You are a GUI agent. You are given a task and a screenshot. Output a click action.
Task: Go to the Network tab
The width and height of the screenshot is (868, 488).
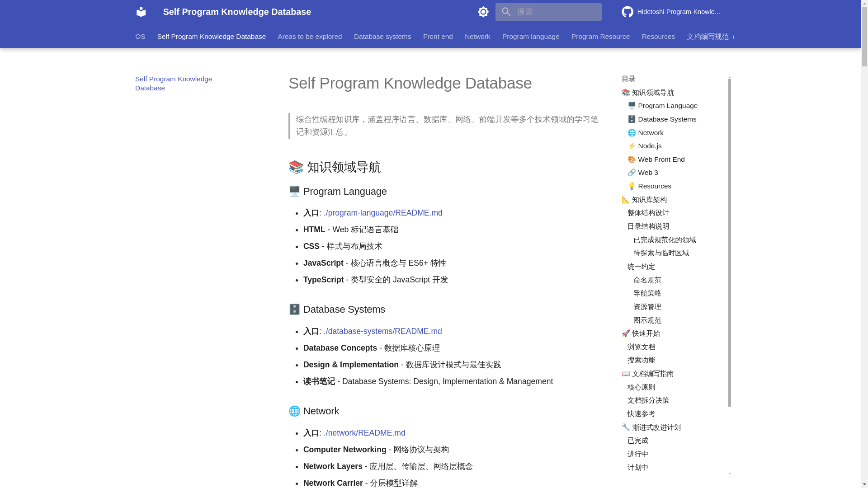pos(477,36)
